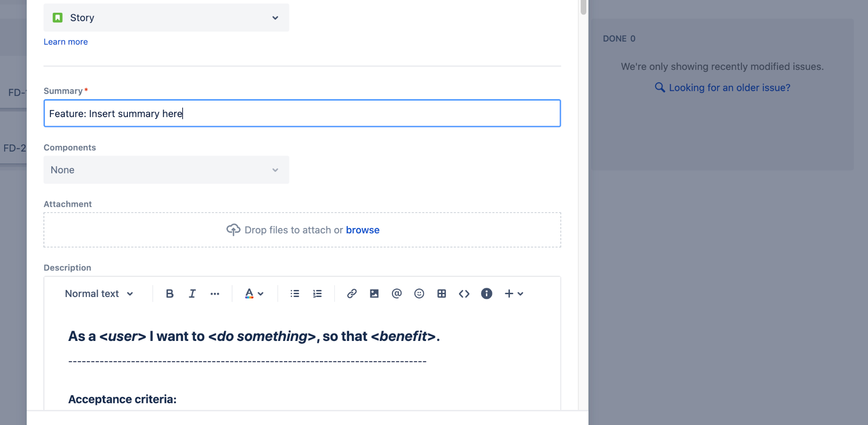Click the Acceptance criteria heading
This screenshot has width=868, height=425.
[122, 399]
